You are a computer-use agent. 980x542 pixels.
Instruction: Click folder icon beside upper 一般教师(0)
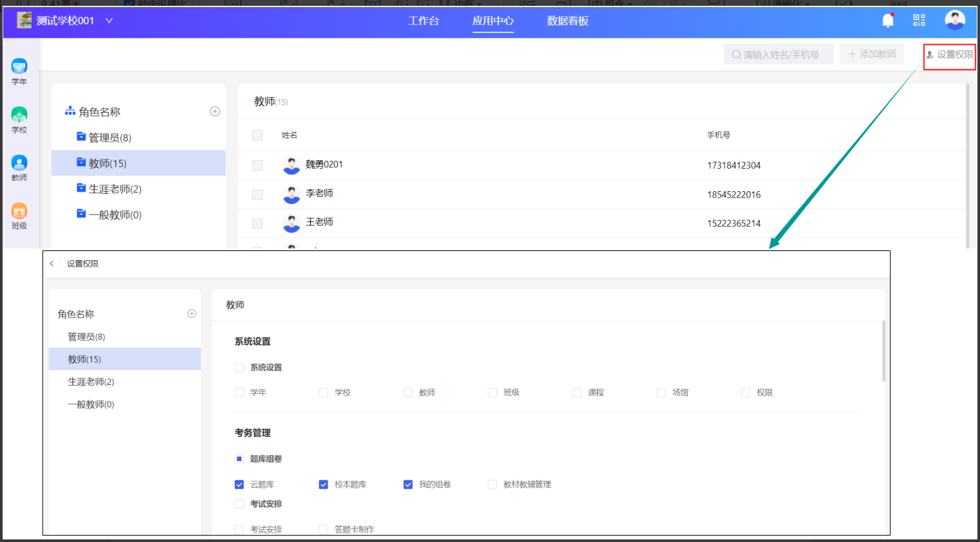pos(81,214)
